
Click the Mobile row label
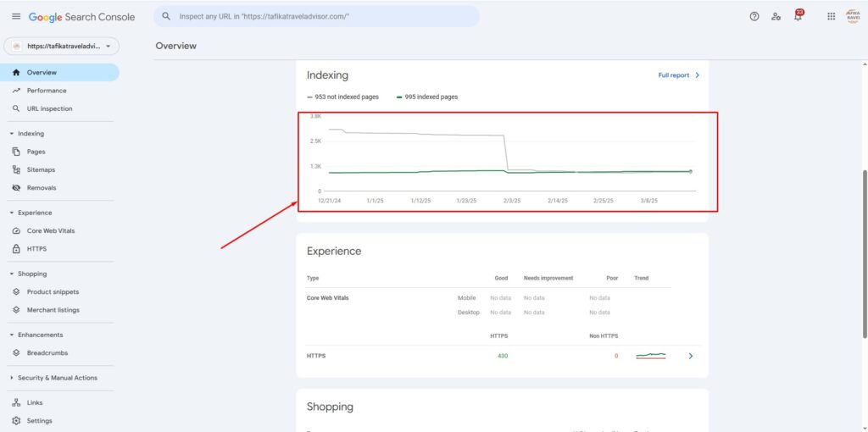click(x=467, y=297)
